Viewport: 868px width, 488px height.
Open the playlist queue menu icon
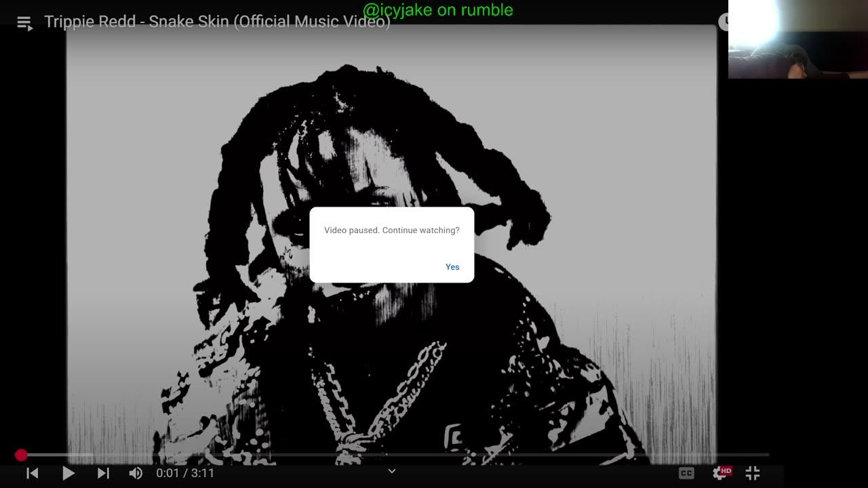point(24,24)
